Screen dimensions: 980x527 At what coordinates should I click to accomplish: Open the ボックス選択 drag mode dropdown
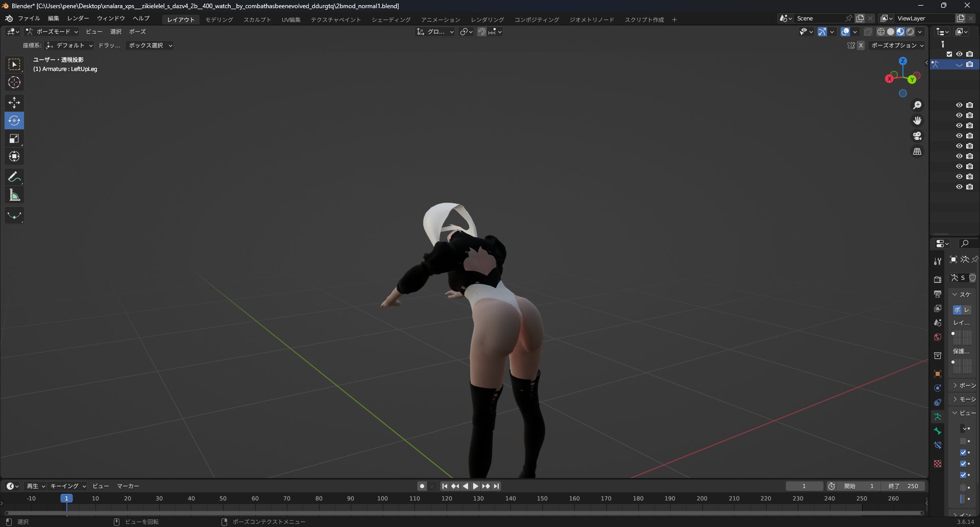pos(151,45)
